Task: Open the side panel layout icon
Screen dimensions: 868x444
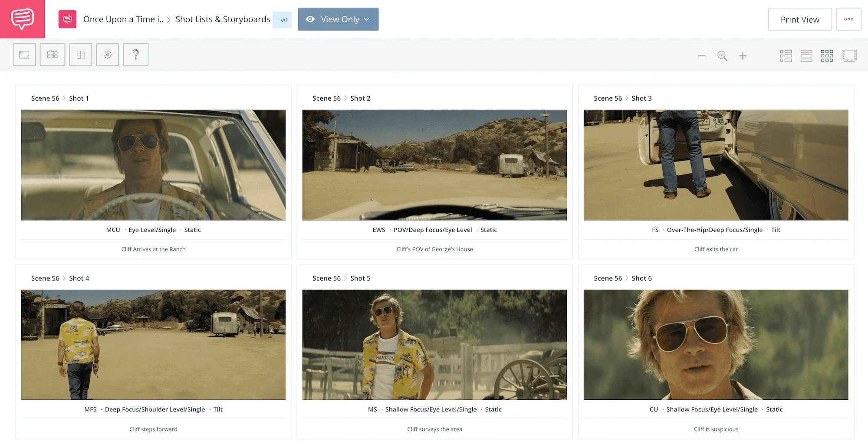Action: click(81, 55)
